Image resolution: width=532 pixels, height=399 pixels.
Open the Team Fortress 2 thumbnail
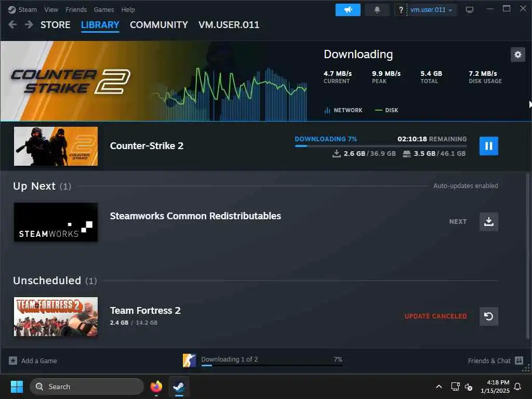pos(56,316)
